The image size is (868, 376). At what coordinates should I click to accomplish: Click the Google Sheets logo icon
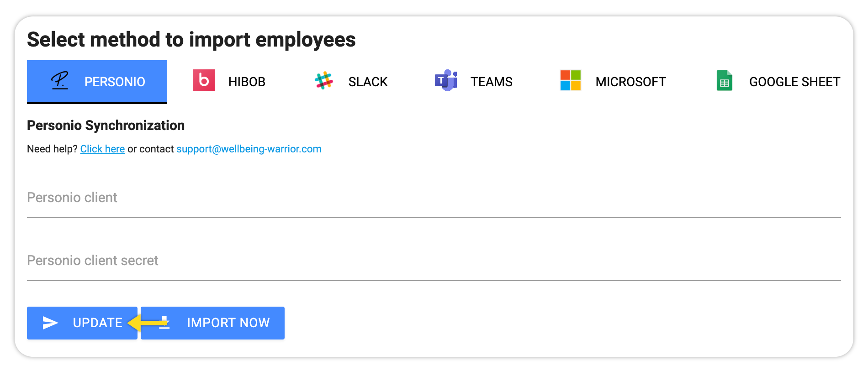point(724,81)
